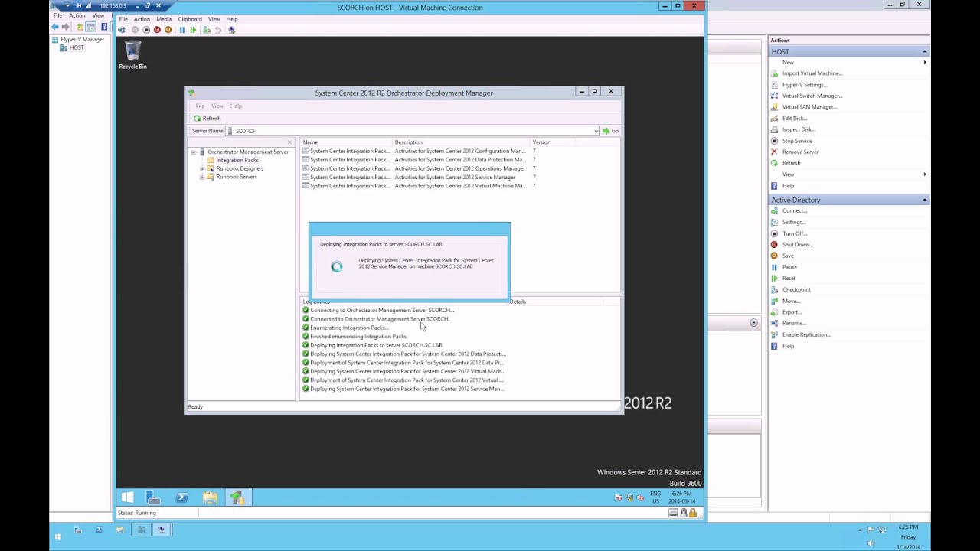Screen dimensions: 980x551
Task: Collapse the Orchestrator Management Server node
Action: [x=194, y=152]
